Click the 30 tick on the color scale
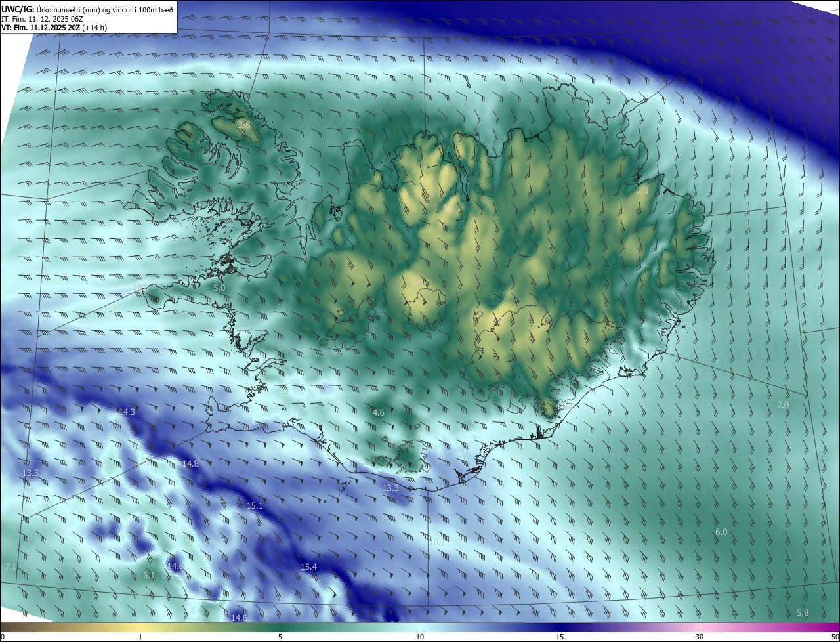 700,637
